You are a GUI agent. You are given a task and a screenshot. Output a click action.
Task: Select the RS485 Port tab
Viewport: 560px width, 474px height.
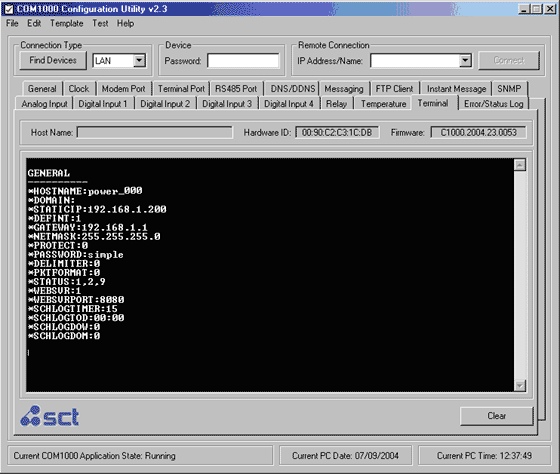coord(236,89)
